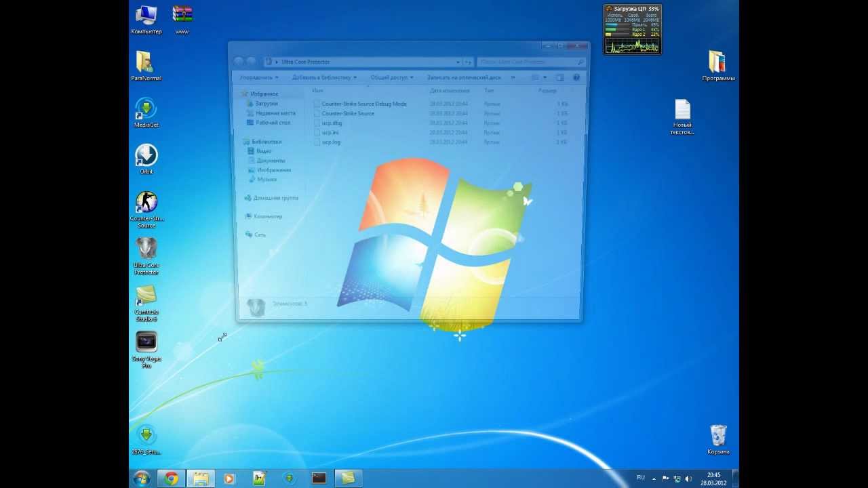This screenshot has width=868, height=488.
Task: Click the Forward button in Explorer window
Action: pyautogui.click(x=252, y=62)
